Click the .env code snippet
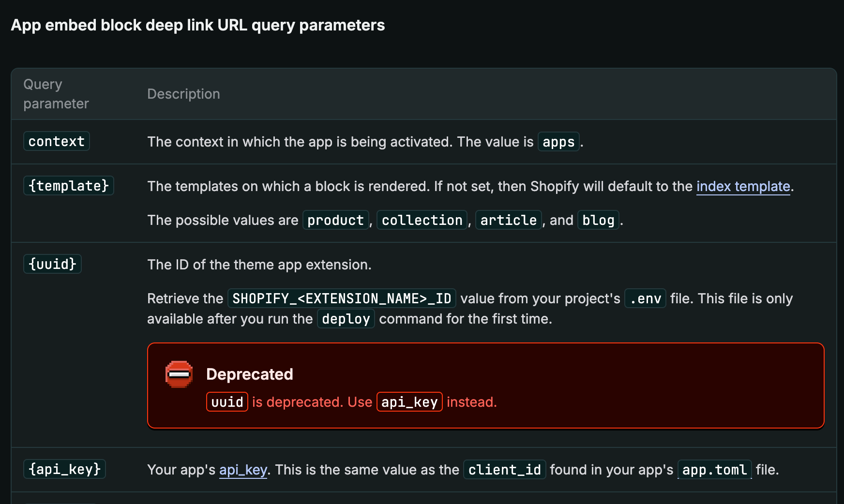 point(646,298)
